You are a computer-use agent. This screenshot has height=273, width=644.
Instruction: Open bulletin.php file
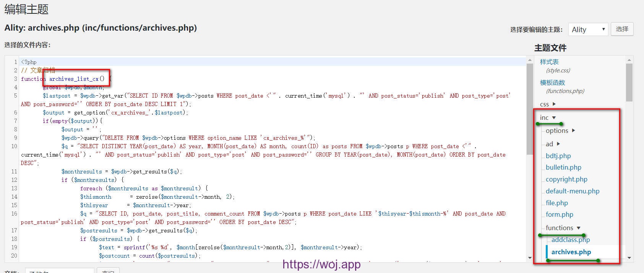pyautogui.click(x=563, y=167)
